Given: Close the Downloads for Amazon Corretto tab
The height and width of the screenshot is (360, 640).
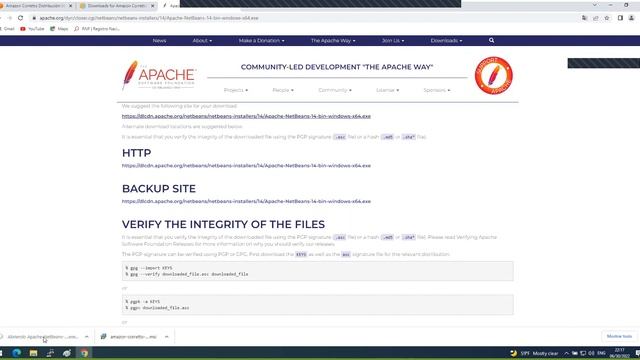Looking at the screenshot, I should (153, 6).
